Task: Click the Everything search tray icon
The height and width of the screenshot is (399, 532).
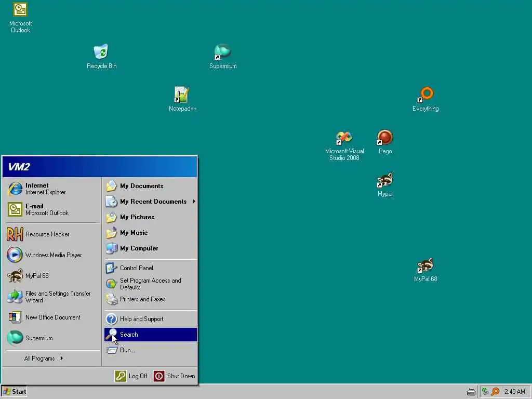Action: pos(495,392)
